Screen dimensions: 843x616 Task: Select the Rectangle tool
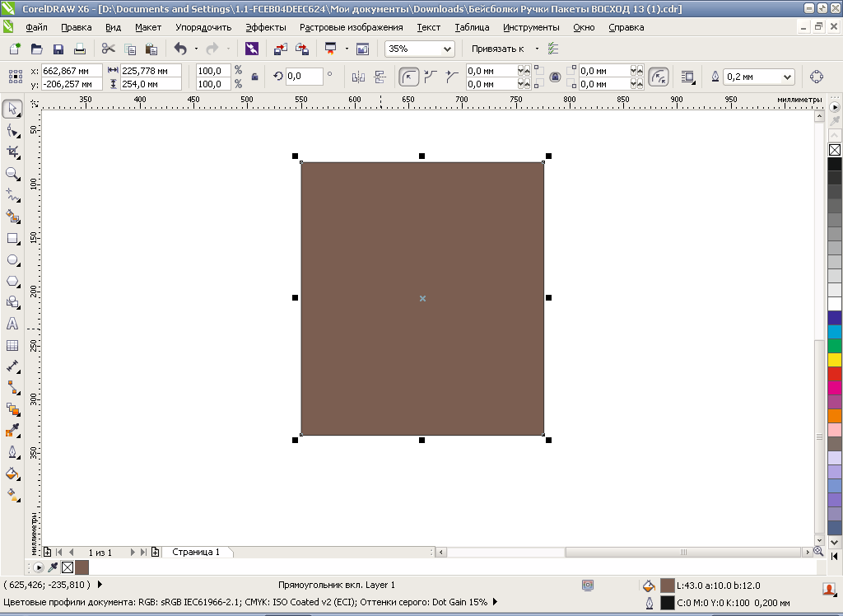(12, 238)
